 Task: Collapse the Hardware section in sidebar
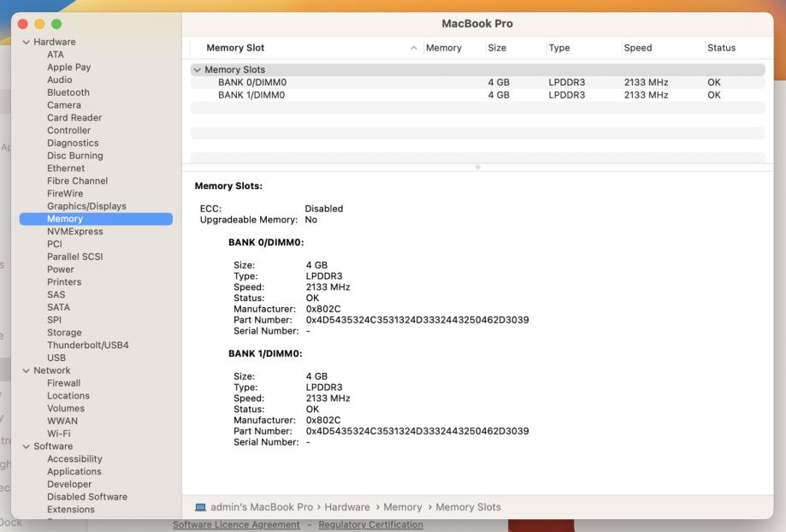26,42
